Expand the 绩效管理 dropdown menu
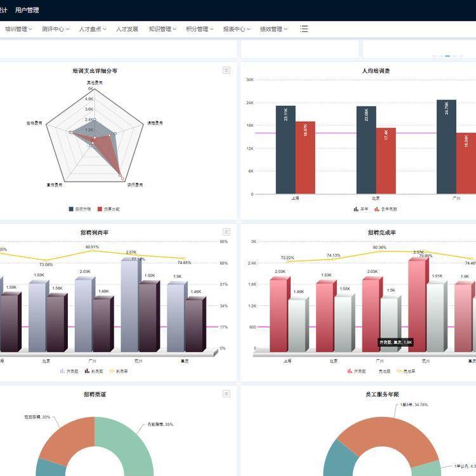Viewport: 476px width, 476px height. pyautogui.click(x=274, y=29)
